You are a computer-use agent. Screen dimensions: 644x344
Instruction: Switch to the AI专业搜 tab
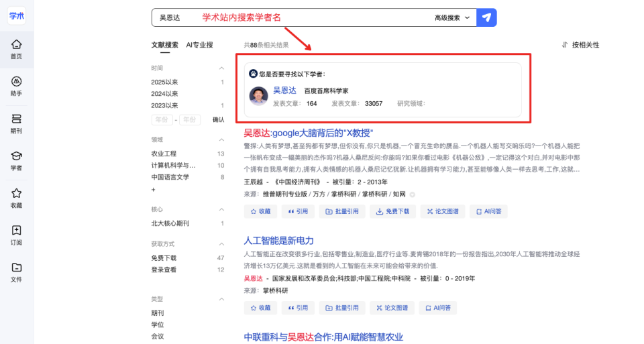[x=200, y=45]
